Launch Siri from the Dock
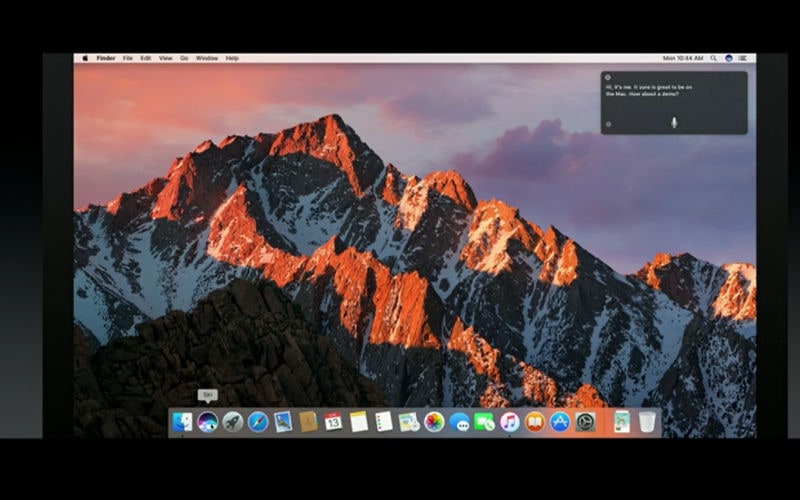The width and height of the screenshot is (800, 500). tap(208, 422)
